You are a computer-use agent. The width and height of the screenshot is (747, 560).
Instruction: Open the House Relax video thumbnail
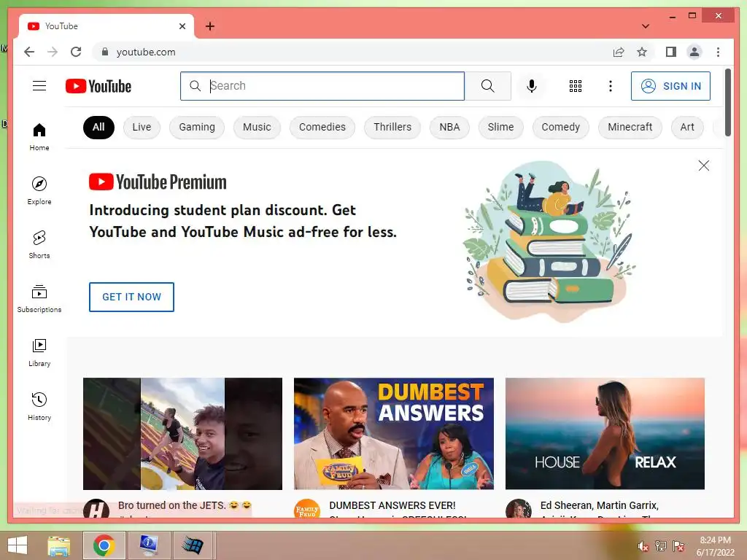click(x=605, y=433)
